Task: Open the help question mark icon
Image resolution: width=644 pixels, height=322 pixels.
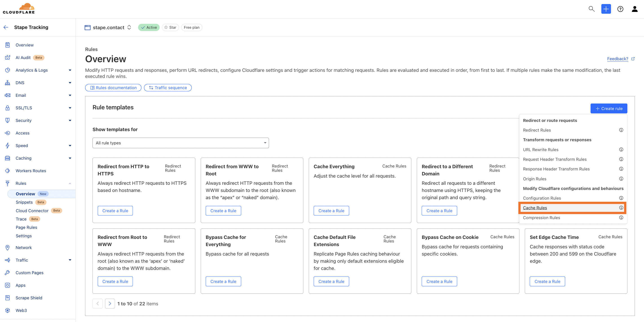Action: [620, 9]
